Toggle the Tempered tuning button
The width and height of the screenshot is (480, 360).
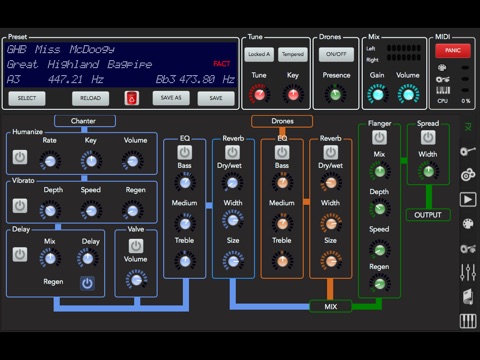[293, 54]
